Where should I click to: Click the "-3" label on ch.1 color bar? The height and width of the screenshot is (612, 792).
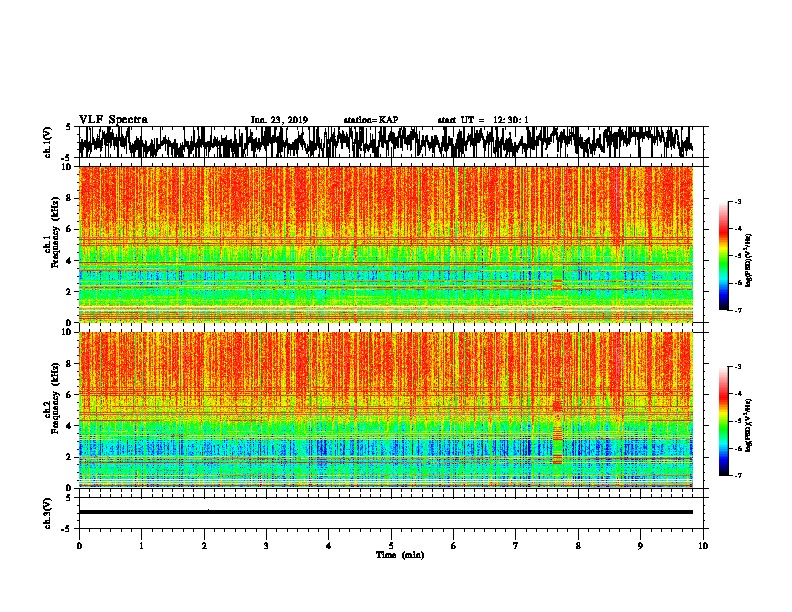coord(738,201)
